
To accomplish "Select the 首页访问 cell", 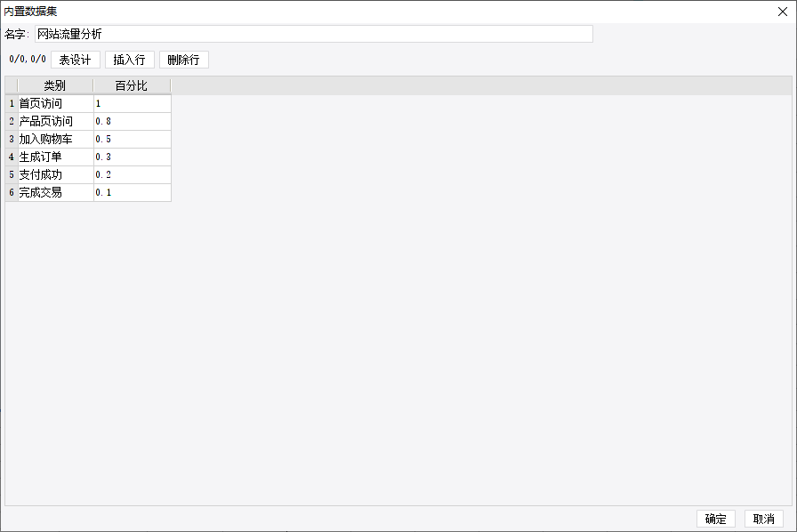I will [x=56, y=104].
